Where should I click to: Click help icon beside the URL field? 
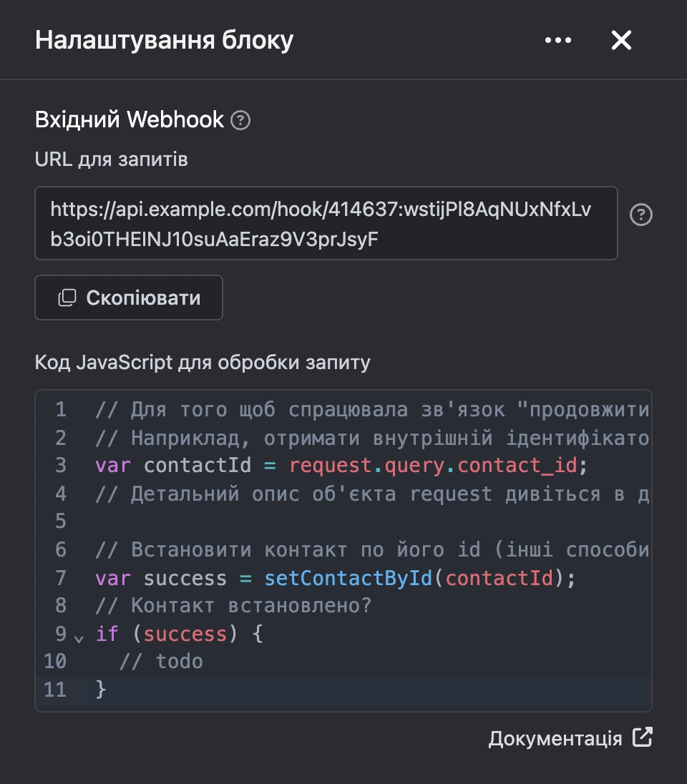coord(641,215)
